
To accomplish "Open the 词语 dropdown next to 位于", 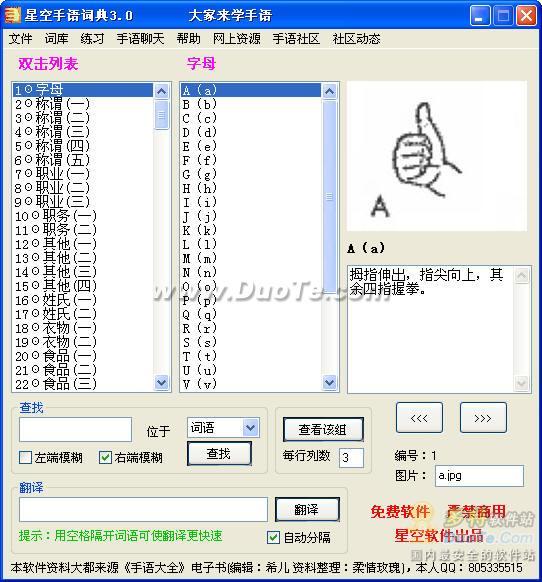I will pyautogui.click(x=251, y=428).
